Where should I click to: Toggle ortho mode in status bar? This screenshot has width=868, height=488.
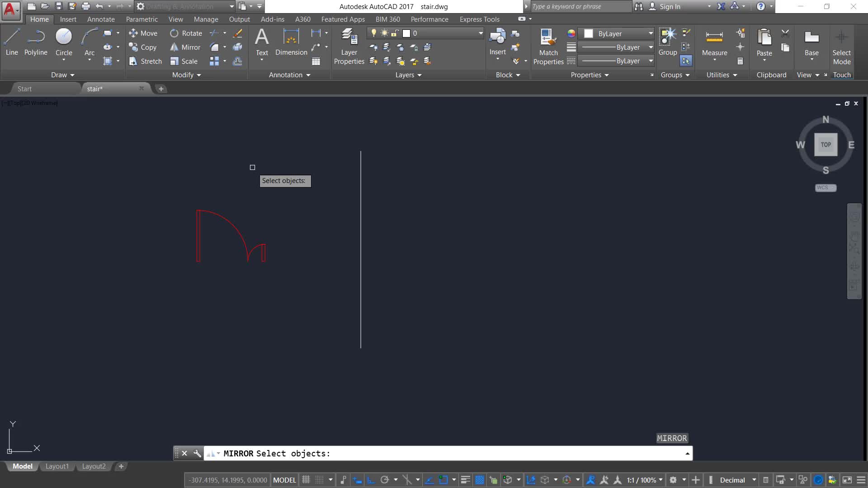371,480
